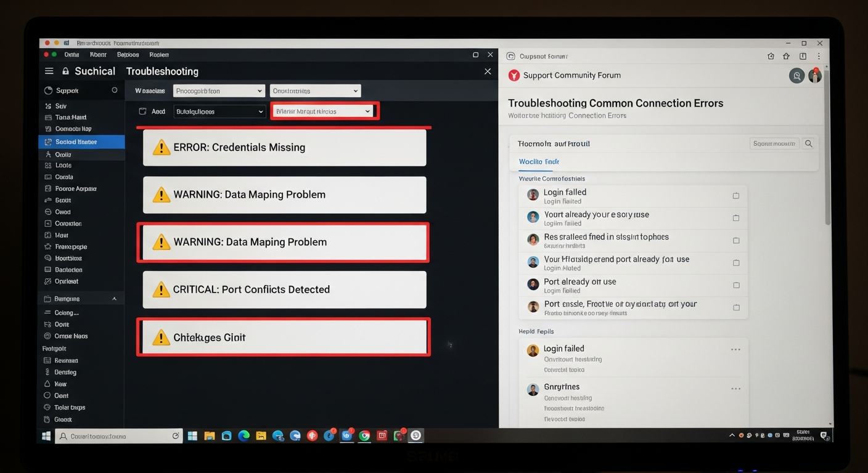Image resolution: width=868 pixels, height=473 pixels.
Task: Click the warning icon on Credentials Missing error
Action: [161, 147]
